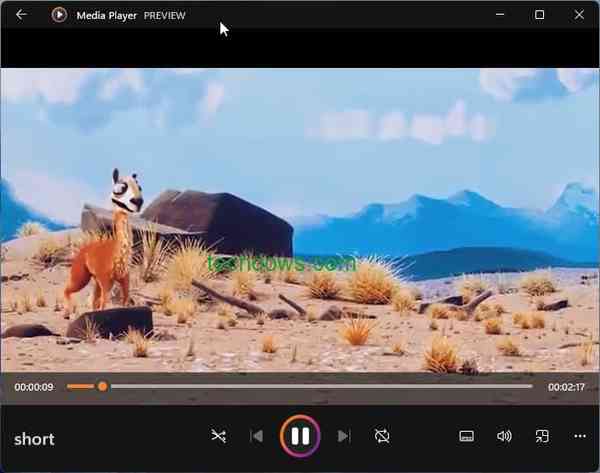
Task: Click the Media Player app logo icon
Action: pos(59,15)
